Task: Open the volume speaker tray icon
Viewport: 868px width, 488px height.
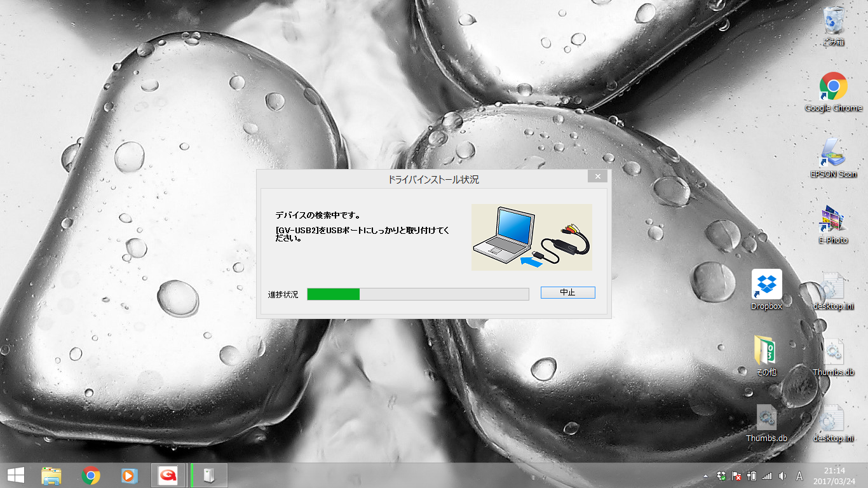Action: (782, 476)
